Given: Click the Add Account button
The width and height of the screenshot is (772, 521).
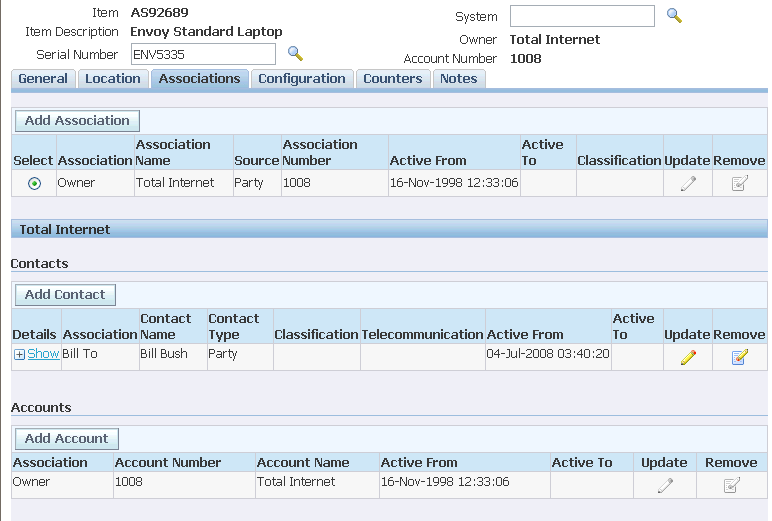Looking at the screenshot, I should click(66, 439).
